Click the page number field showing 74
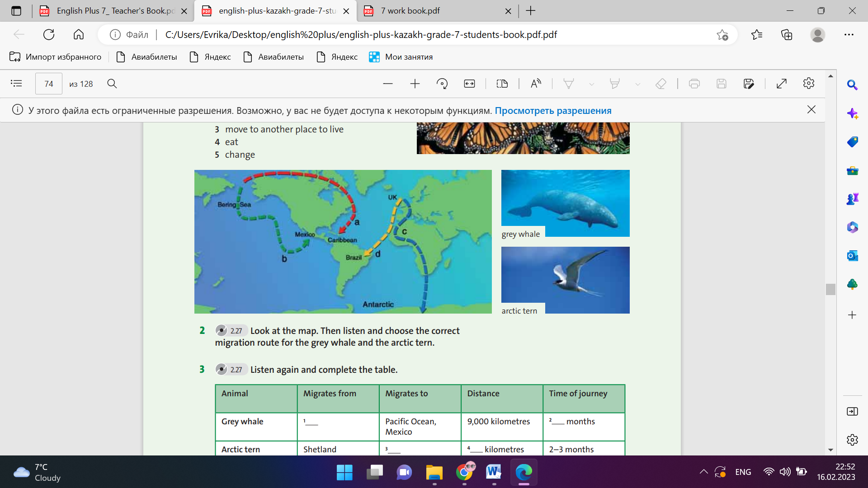 click(x=49, y=84)
